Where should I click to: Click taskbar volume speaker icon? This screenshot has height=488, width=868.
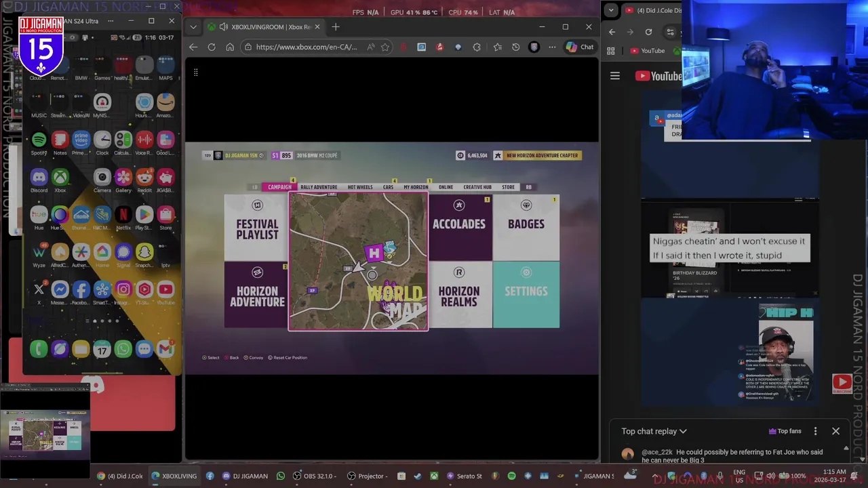(772, 476)
